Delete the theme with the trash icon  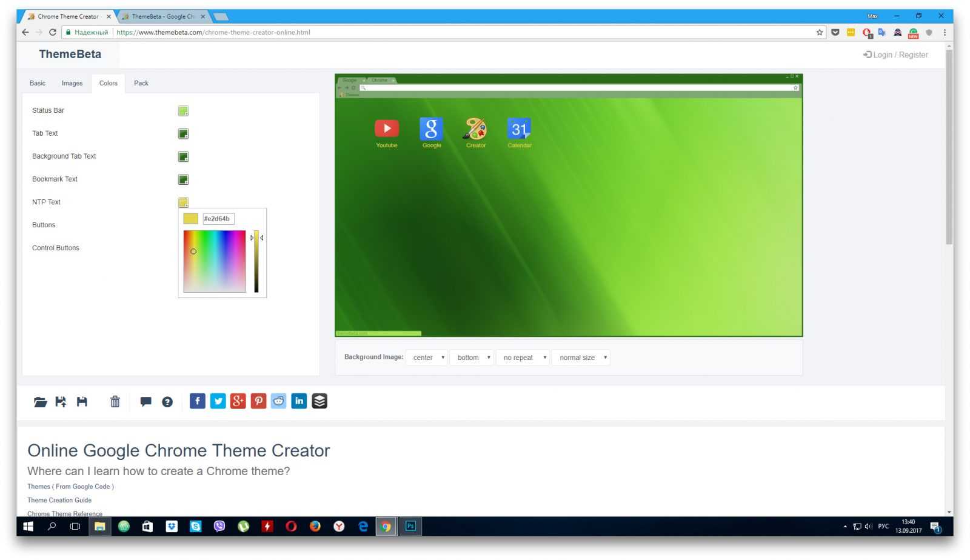[x=115, y=401]
